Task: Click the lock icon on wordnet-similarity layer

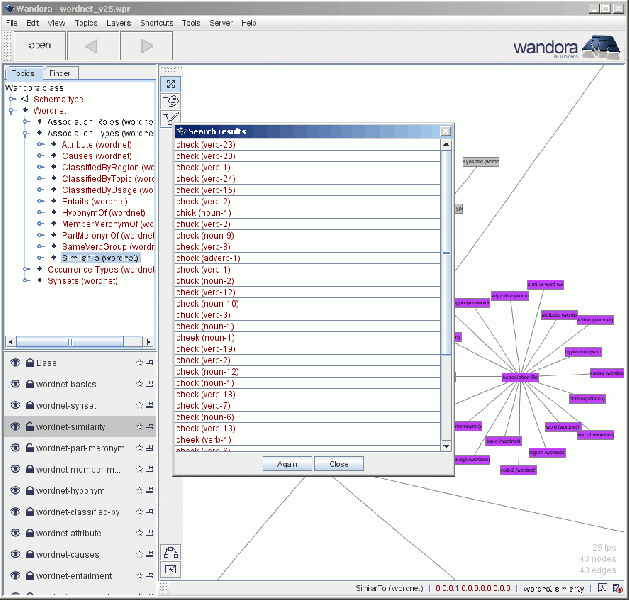Action: (30, 426)
